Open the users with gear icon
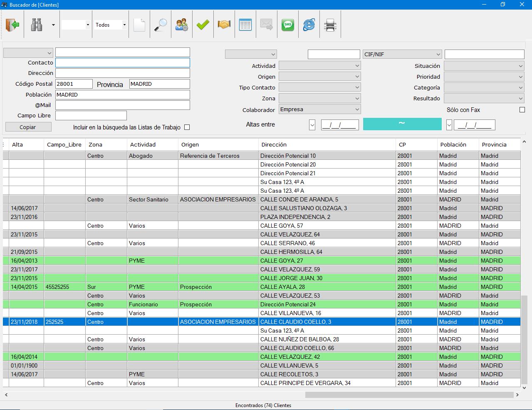The width and height of the screenshot is (532, 410). (x=182, y=25)
